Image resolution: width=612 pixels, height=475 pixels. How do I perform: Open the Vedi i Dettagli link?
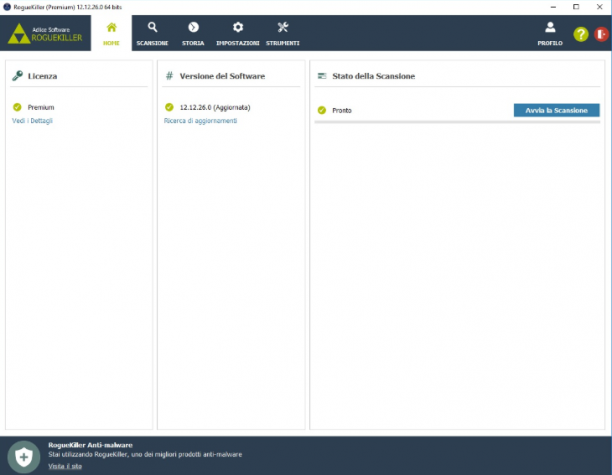[x=32, y=121]
